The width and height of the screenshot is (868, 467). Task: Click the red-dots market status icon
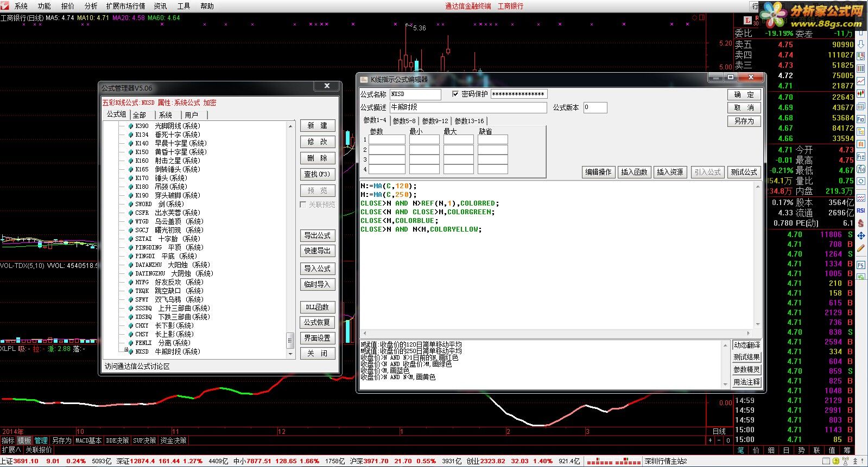tap(614, 462)
